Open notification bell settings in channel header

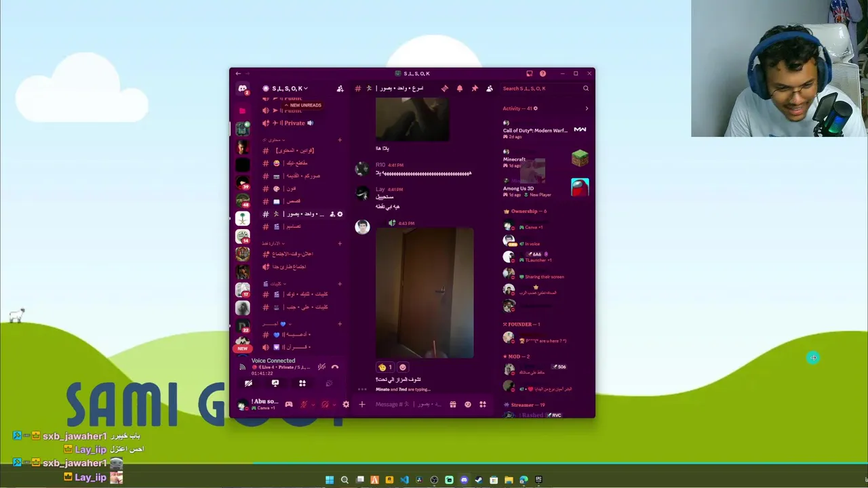[x=460, y=89]
